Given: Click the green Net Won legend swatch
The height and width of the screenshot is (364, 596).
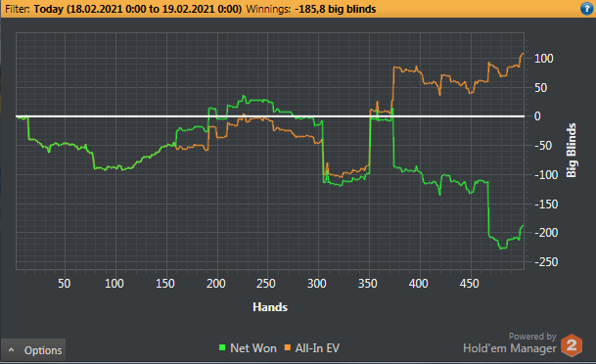Looking at the screenshot, I should [x=222, y=347].
